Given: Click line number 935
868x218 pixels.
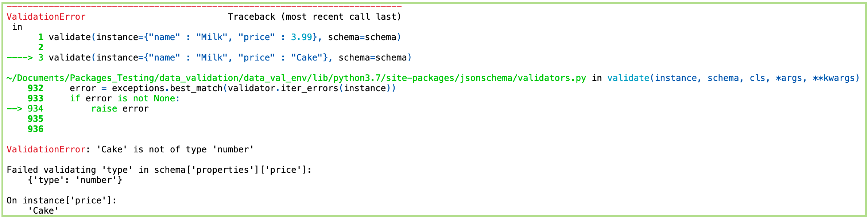Looking at the screenshot, I should 35,119.
